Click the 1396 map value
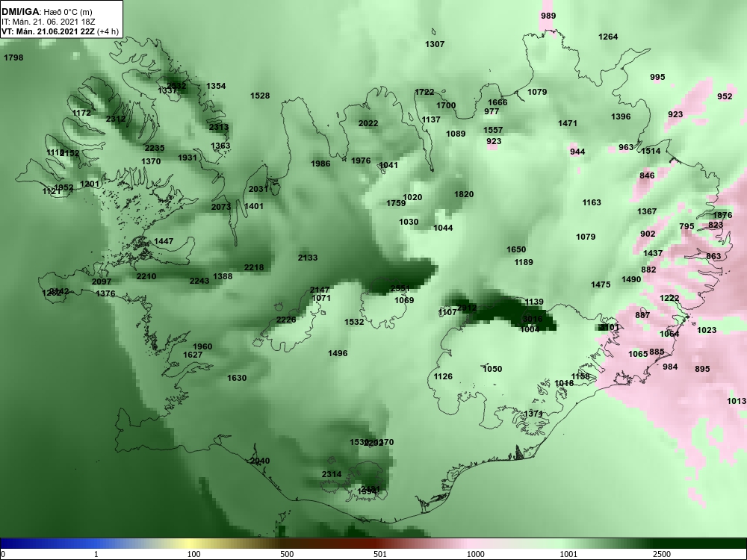 621,116
